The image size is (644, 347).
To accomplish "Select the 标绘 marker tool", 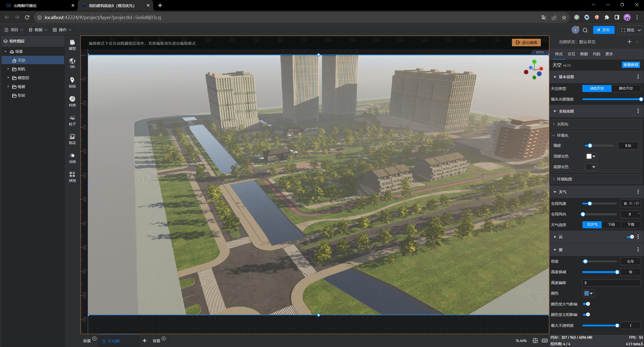I will [72, 82].
